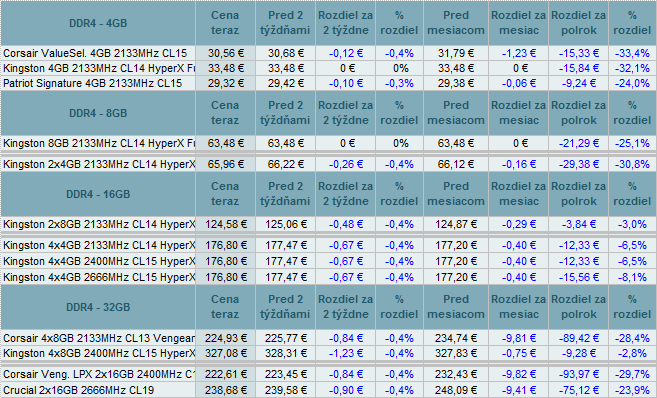Click the Kingston 2x4GB 2133MHz CL14 HyperX product
This screenshot has width=657, height=398.
pyautogui.click(x=98, y=164)
